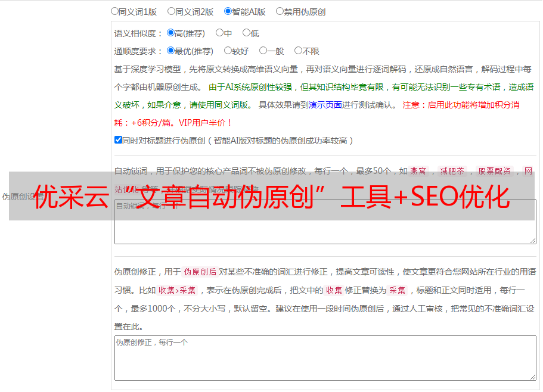
Task: Click the 股票配资 example tag
Action: [x=495, y=171]
